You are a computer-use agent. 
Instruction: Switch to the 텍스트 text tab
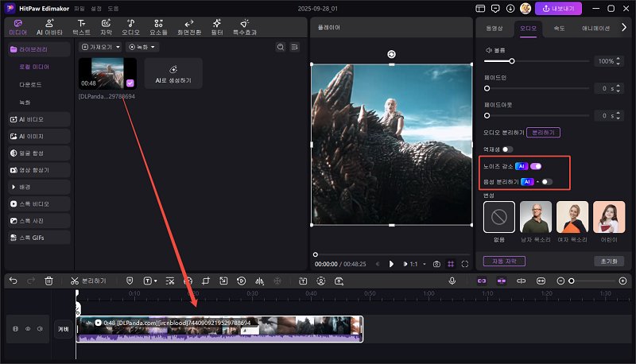[82, 28]
